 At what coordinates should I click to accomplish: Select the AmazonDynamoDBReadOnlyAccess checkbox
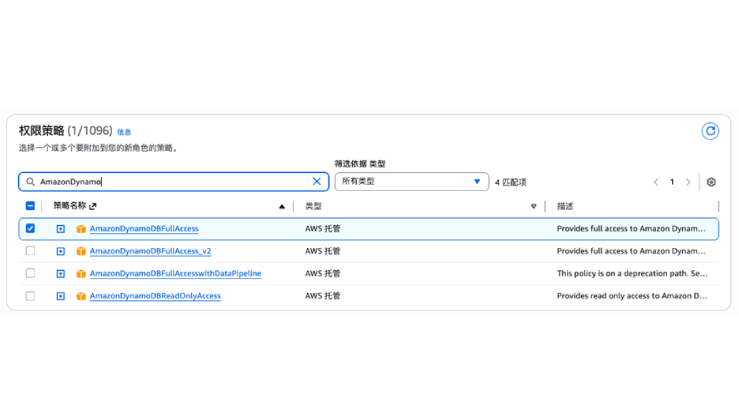pyautogui.click(x=30, y=296)
